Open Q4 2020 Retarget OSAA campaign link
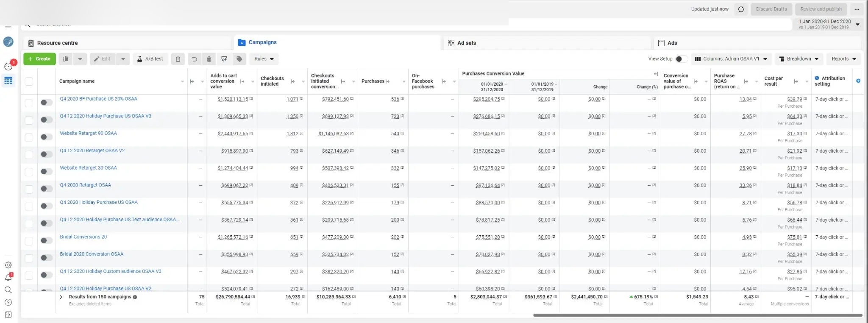Image resolution: width=868 pixels, height=323 pixels. click(x=85, y=185)
